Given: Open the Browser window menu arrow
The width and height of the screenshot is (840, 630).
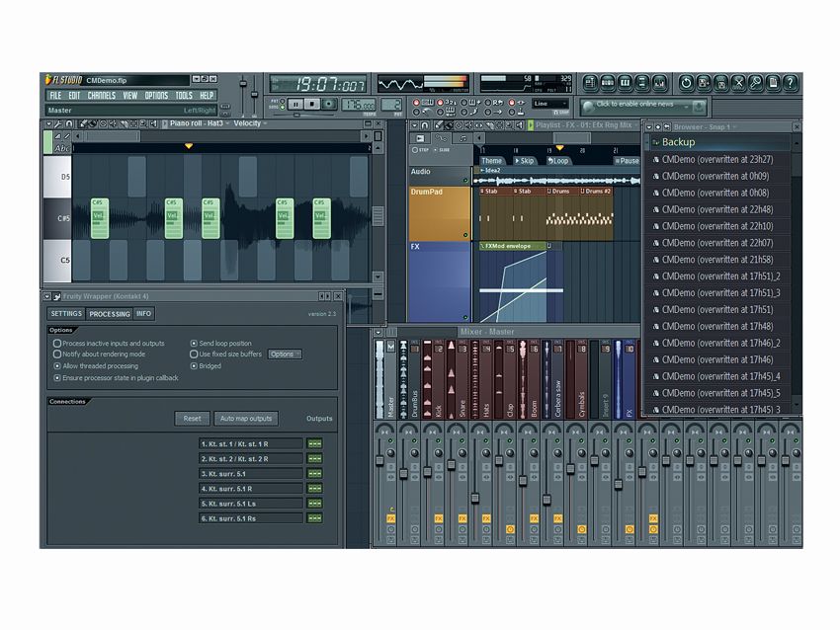Looking at the screenshot, I should (649, 126).
